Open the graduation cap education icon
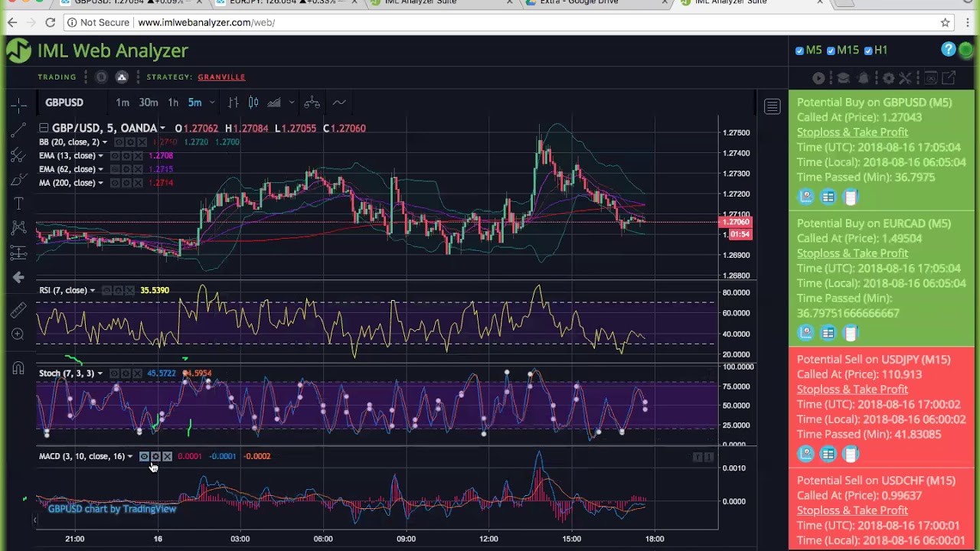 click(843, 78)
